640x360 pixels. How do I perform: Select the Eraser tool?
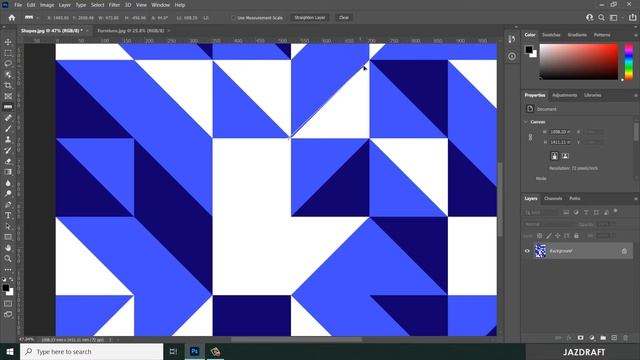click(8, 161)
